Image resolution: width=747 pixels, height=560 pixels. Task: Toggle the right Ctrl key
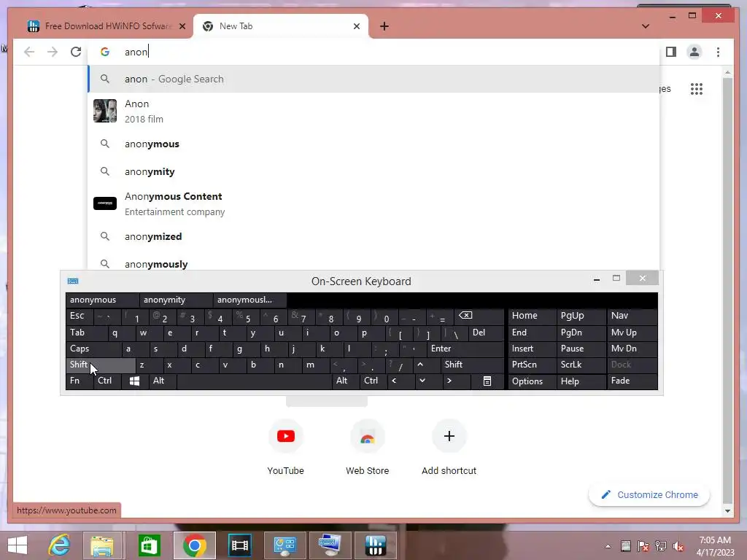pos(373,381)
